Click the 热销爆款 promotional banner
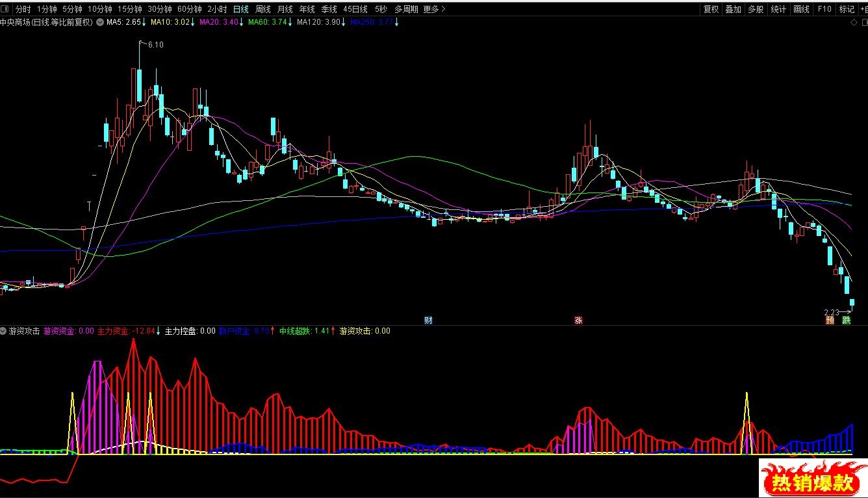Viewport: 868px width, 498px height. coord(812,478)
